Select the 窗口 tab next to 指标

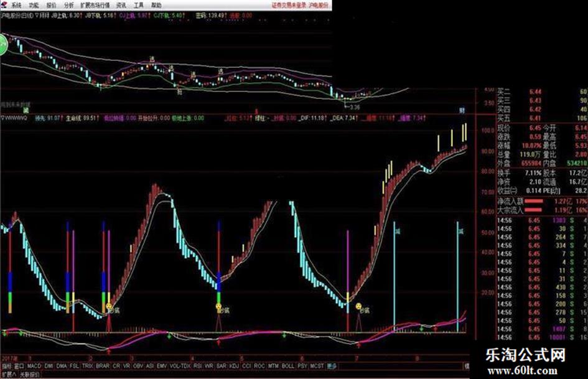click(x=19, y=365)
